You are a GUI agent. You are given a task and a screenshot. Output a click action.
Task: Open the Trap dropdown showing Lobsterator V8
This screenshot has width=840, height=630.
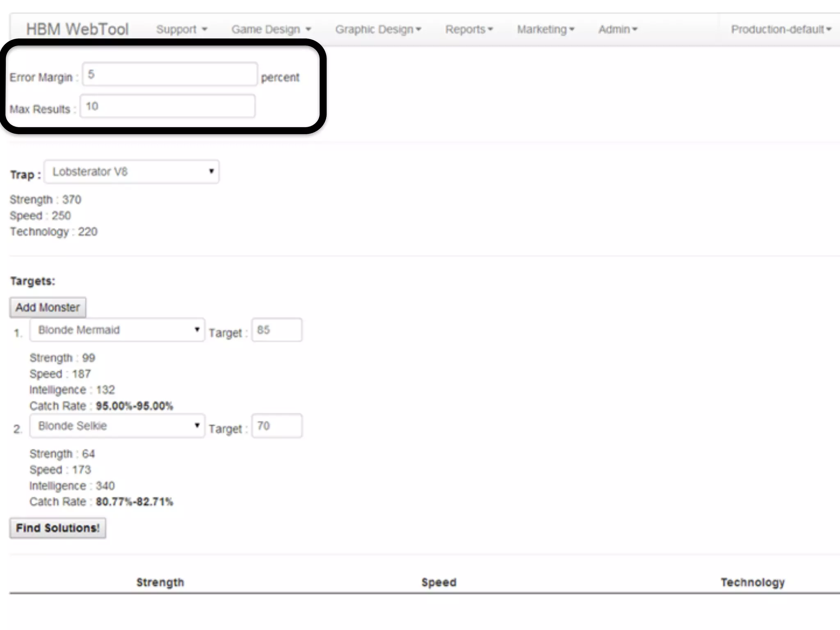131,172
